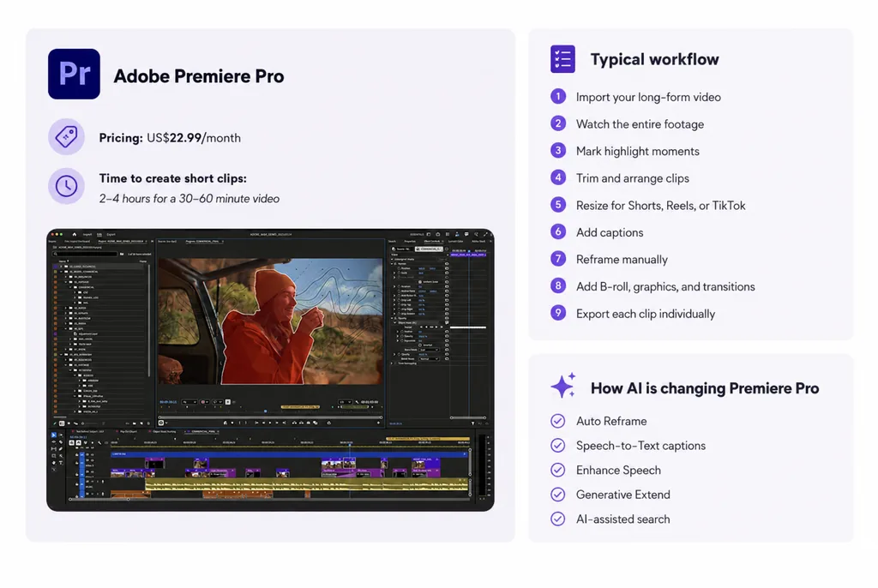This screenshot has width=878, height=588.
Task: Click the Export Frame camera icon
Action: point(309,423)
